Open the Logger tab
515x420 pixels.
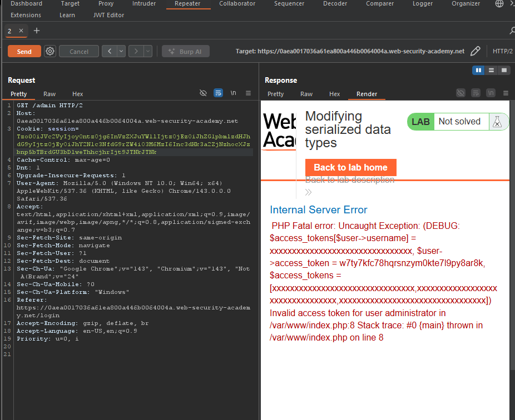coord(422,3)
